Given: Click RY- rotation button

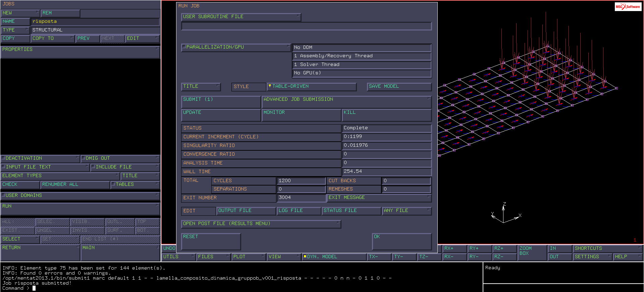Looking at the screenshot, I should (480, 257).
